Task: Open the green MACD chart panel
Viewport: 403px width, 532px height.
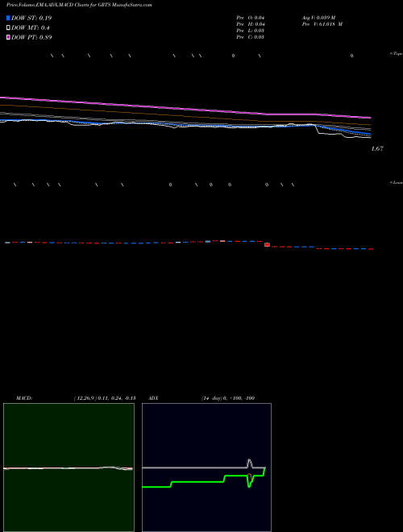Action: point(69,468)
